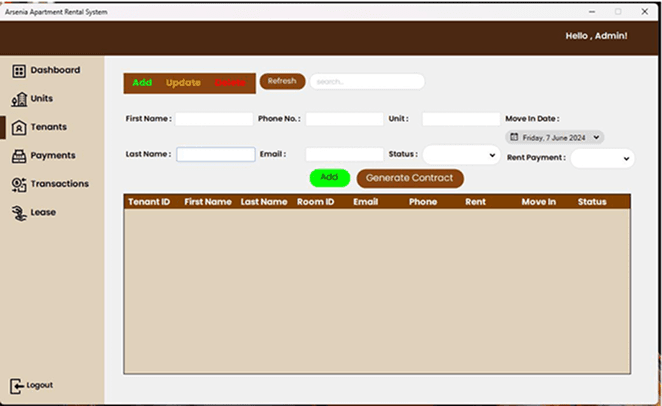Click the Dashboard grid icon
Screen dimensions: 662x406
pyautogui.click(x=19, y=71)
